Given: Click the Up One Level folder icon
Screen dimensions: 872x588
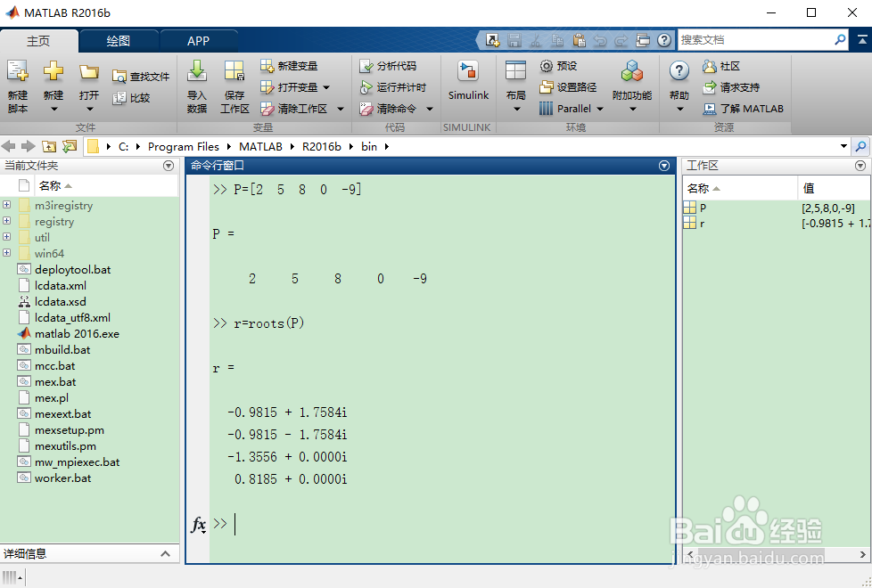Looking at the screenshot, I should [x=49, y=147].
